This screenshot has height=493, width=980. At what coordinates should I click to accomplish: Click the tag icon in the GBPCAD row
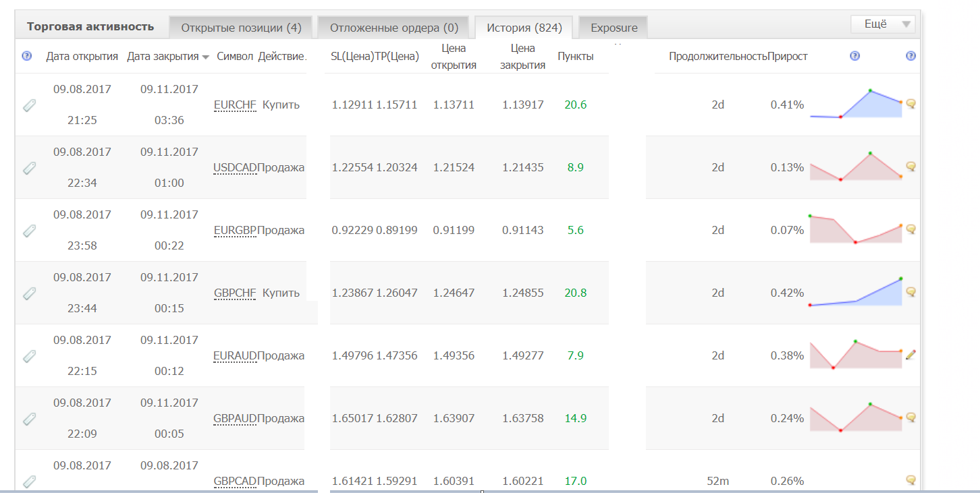(29, 482)
